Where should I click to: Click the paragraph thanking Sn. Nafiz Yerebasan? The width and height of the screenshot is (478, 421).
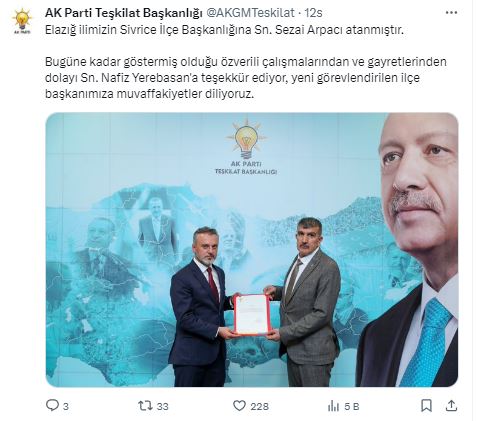(x=246, y=78)
